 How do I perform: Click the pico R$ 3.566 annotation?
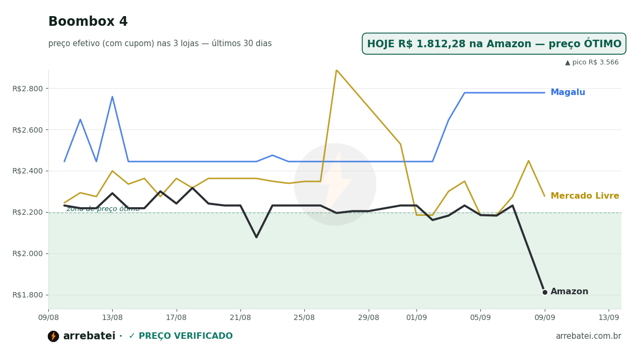click(x=591, y=62)
